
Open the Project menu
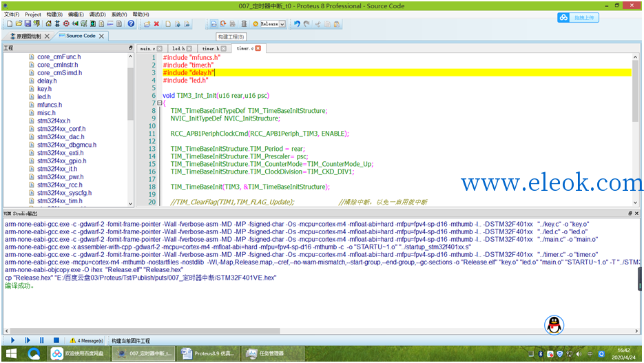33,14
